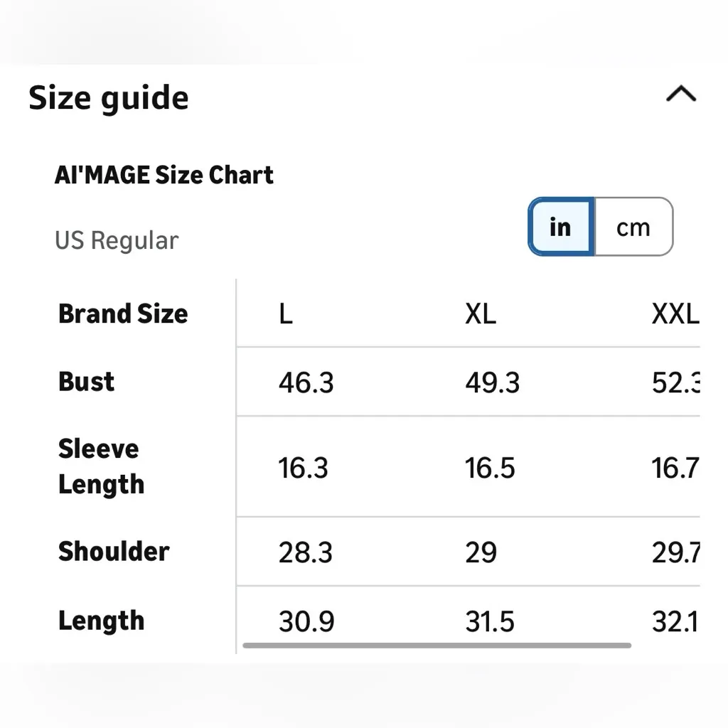Viewport: 728px width, 728px height.
Task: Collapse the Size guide section chevron
Action: [680, 95]
